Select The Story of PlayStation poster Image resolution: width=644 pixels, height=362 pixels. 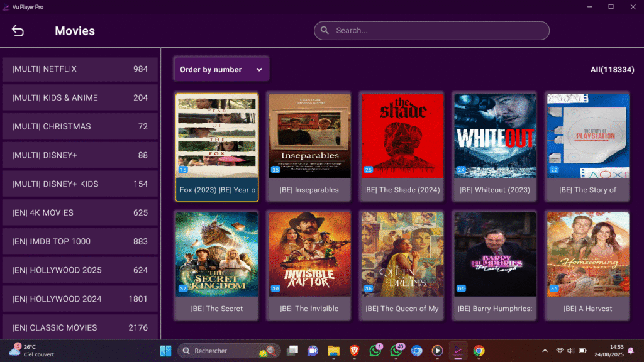588,136
